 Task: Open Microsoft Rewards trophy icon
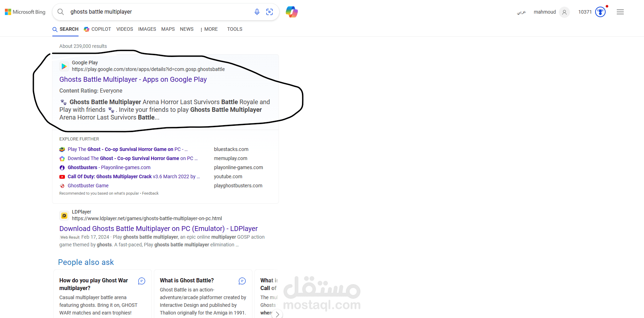(x=600, y=12)
